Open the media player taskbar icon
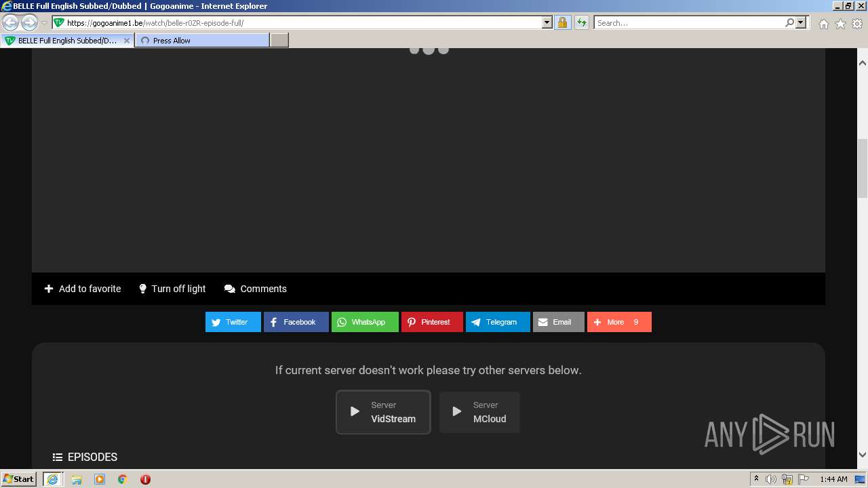The height and width of the screenshot is (488, 868). [100, 479]
